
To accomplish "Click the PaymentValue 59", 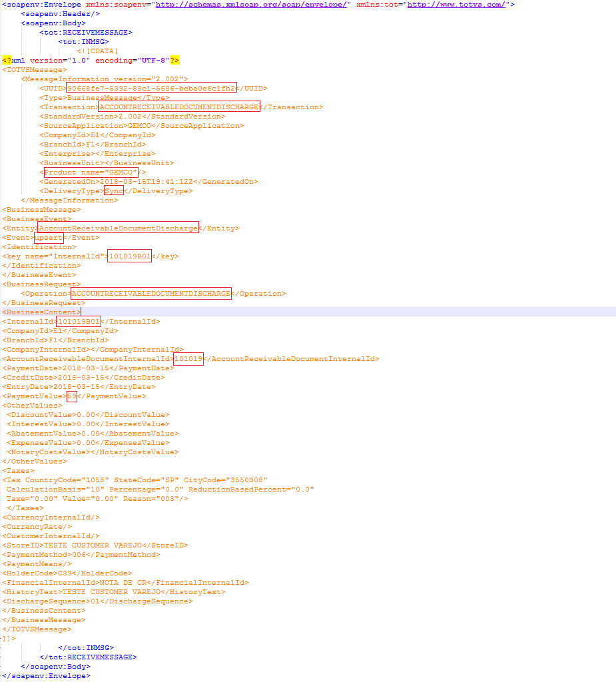I will 72,396.
